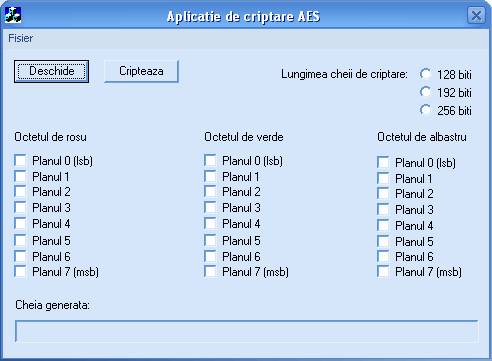Select the 128 biti key length
The image size is (492, 361).
(x=426, y=74)
